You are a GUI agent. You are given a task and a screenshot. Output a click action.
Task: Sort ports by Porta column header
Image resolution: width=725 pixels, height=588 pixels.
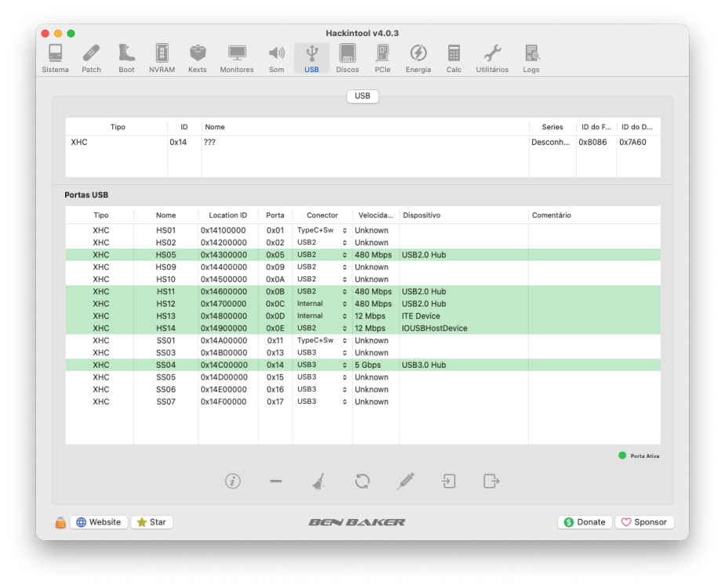pyautogui.click(x=275, y=216)
